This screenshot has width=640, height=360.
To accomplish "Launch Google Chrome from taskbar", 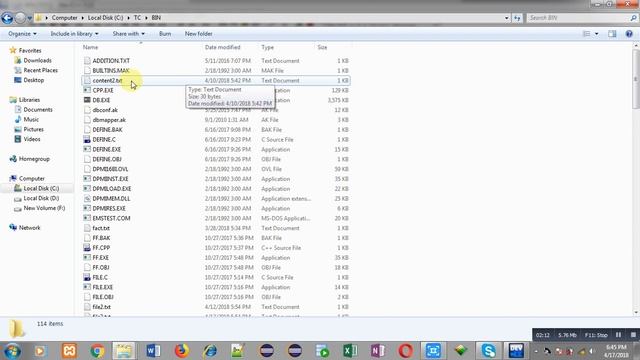I will coord(97,351).
